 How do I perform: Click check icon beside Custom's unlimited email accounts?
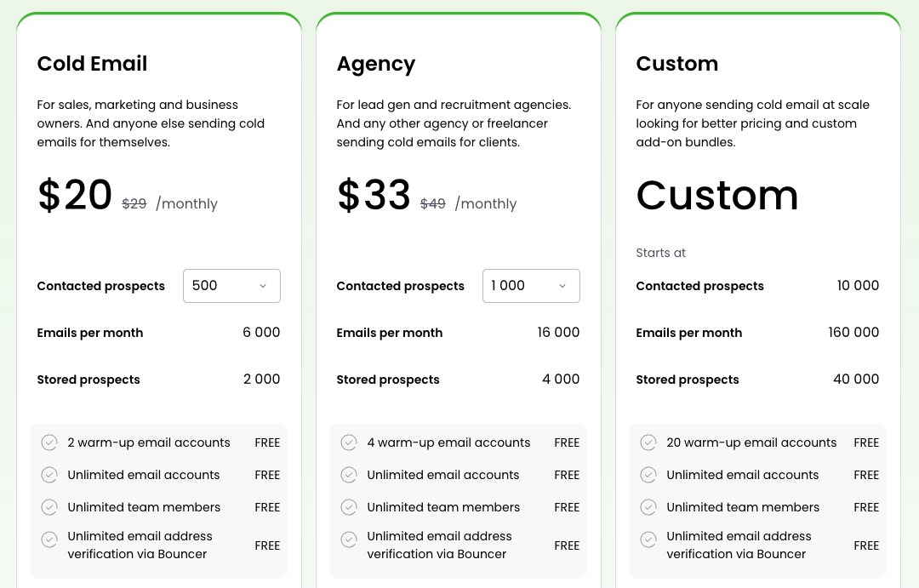pos(648,475)
